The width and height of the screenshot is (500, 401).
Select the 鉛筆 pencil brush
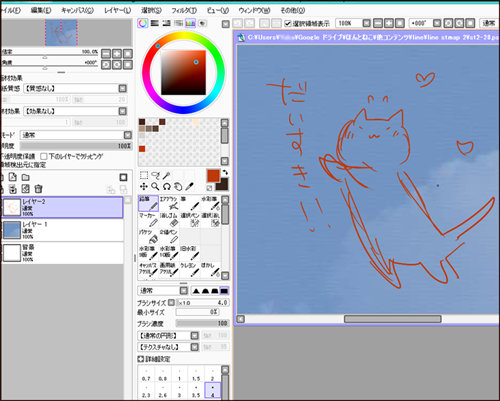click(148, 203)
